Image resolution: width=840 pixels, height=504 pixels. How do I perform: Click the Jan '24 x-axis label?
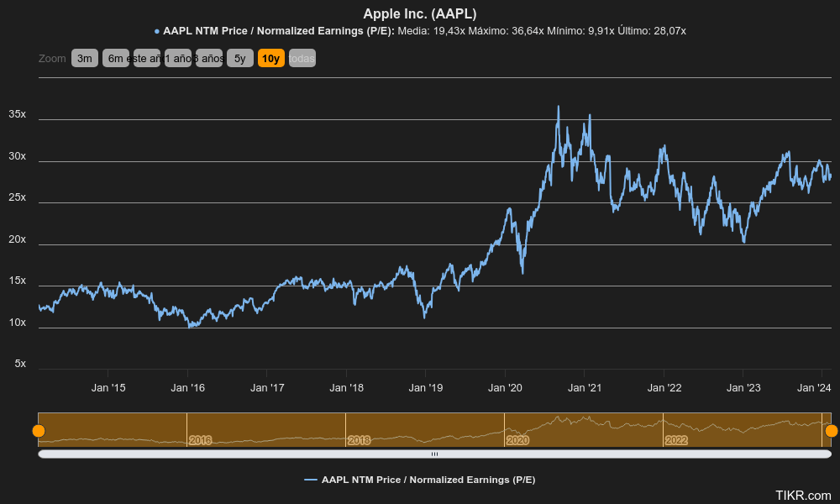point(814,388)
